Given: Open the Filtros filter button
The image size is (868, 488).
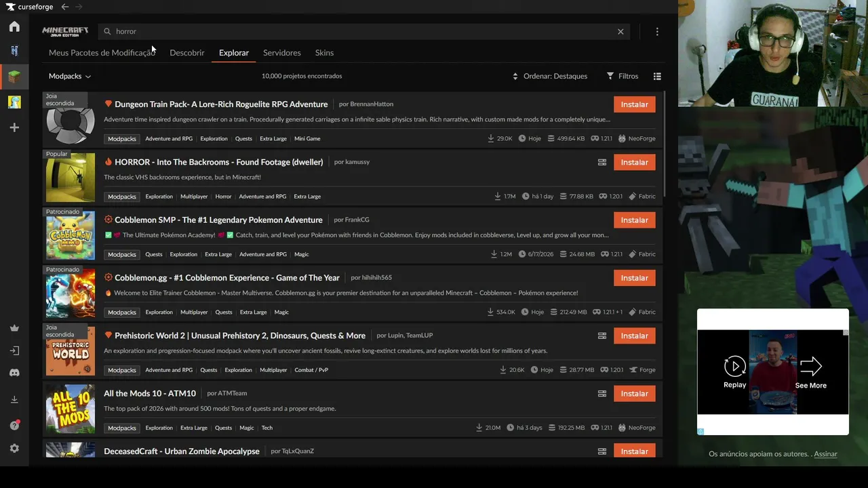Looking at the screenshot, I should (x=623, y=77).
